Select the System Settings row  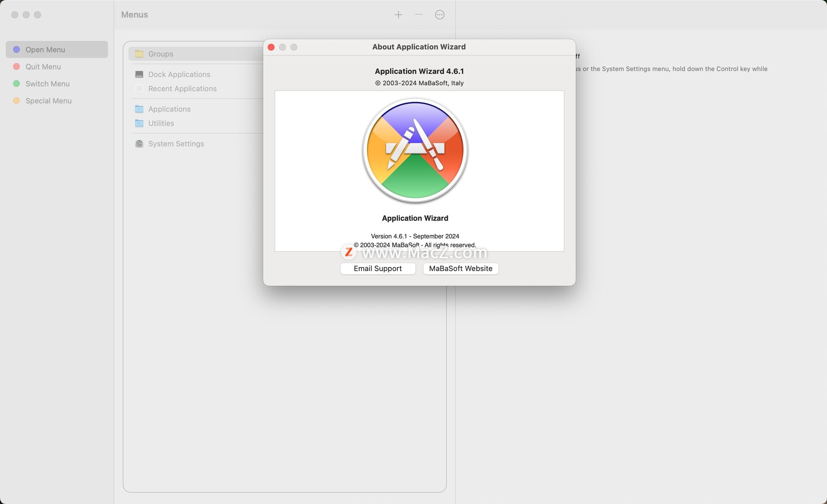pyautogui.click(x=196, y=144)
